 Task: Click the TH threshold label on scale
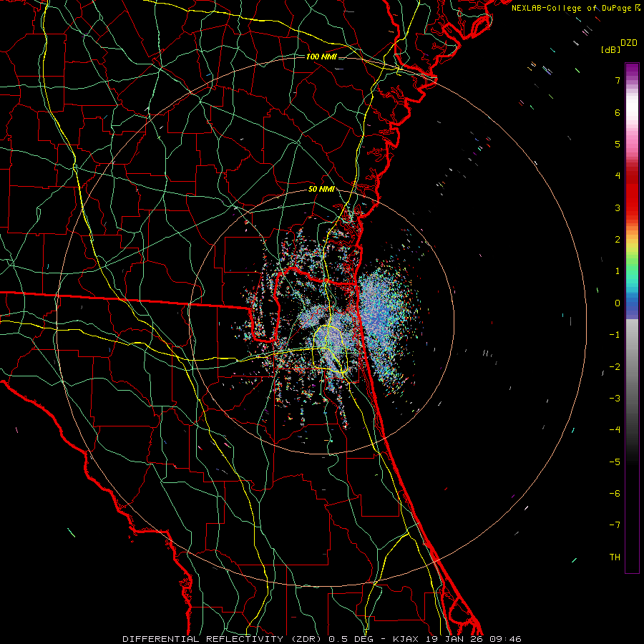coord(615,557)
